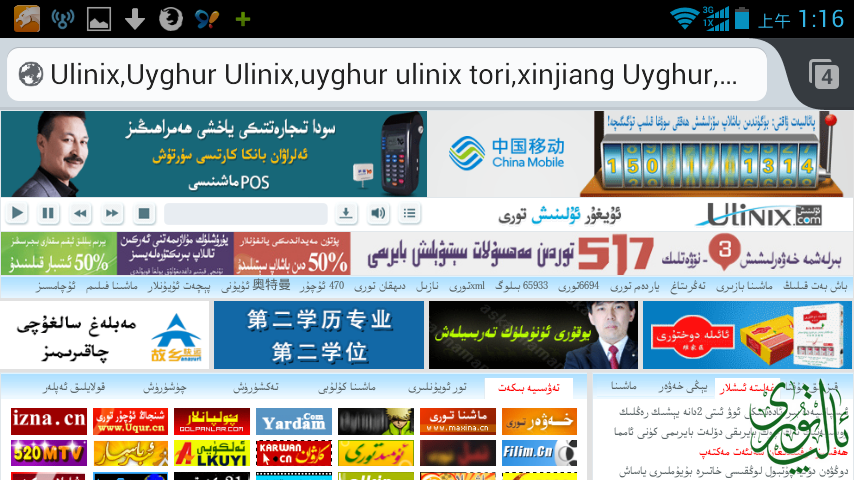854x480 pixels.
Task: Open the LKUYI site logo
Action: tap(212, 453)
